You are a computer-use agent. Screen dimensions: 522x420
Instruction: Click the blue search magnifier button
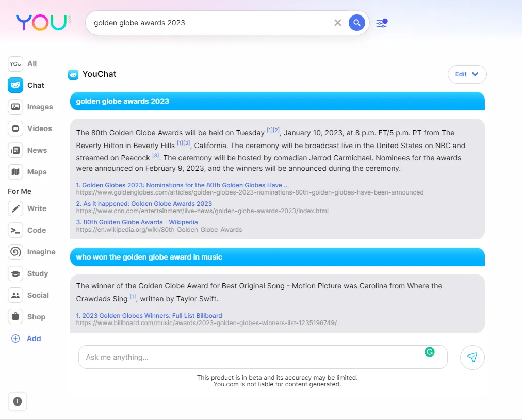click(x=356, y=23)
